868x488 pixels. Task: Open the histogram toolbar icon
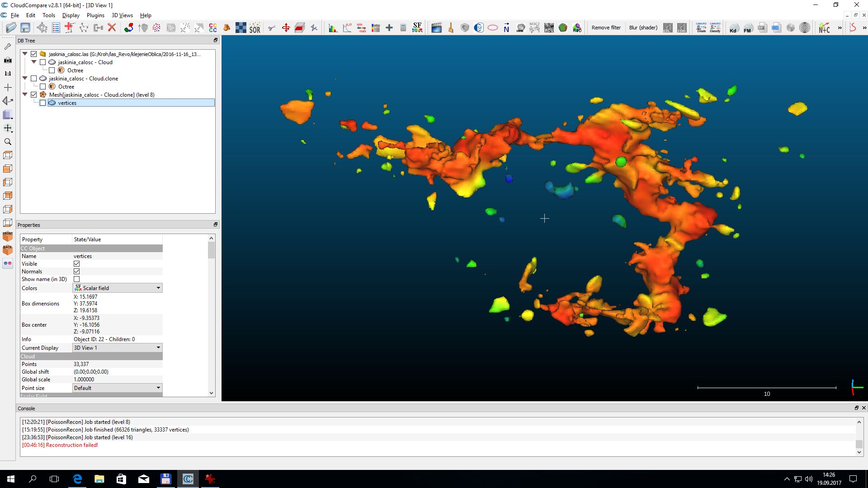333,28
